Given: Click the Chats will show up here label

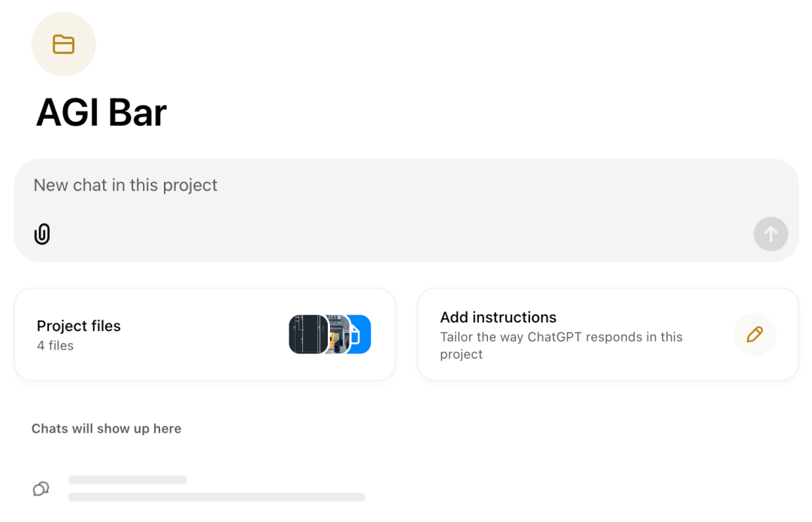Looking at the screenshot, I should point(106,428).
